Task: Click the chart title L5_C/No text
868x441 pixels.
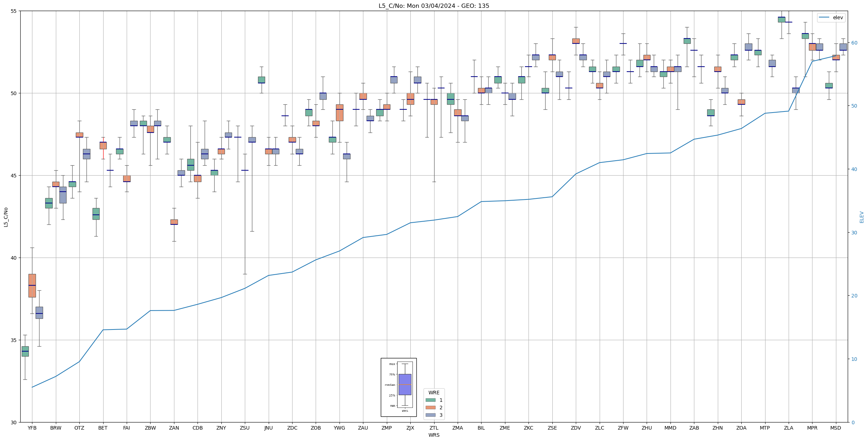Action: point(433,6)
